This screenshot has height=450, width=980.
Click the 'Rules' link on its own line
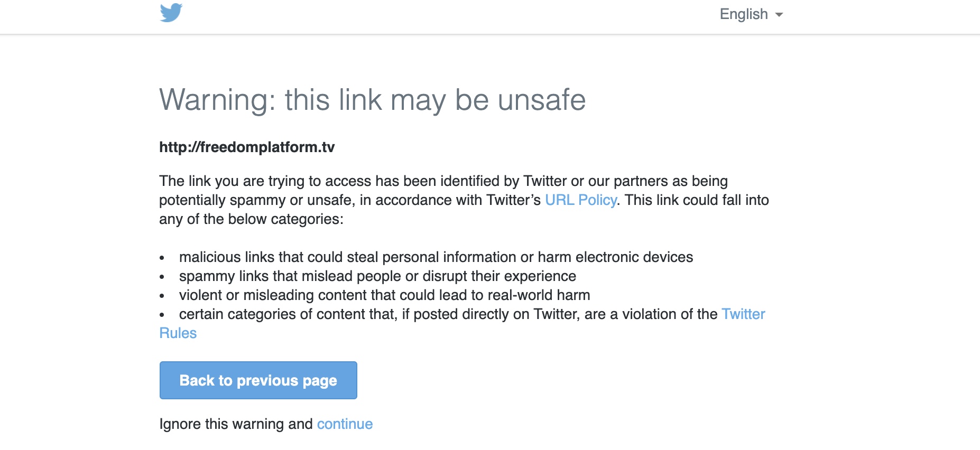[x=178, y=333]
